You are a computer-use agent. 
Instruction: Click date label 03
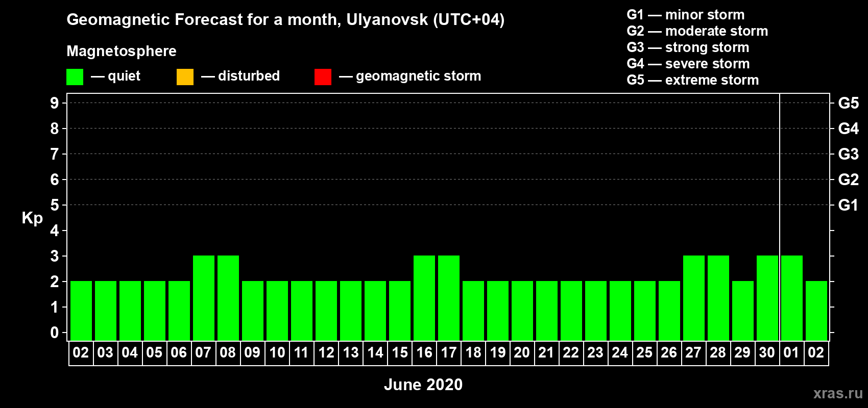[x=105, y=352]
